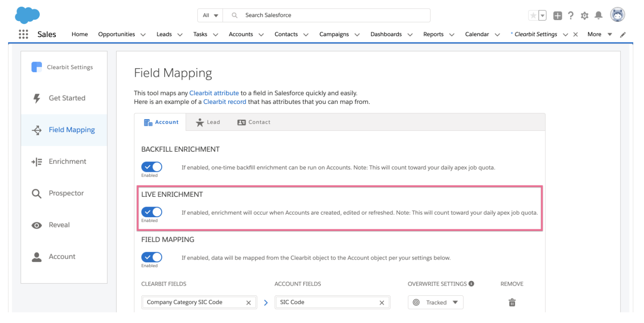644x323 pixels.
Task: Toggle the Live Enrichment switch
Action: tap(152, 212)
